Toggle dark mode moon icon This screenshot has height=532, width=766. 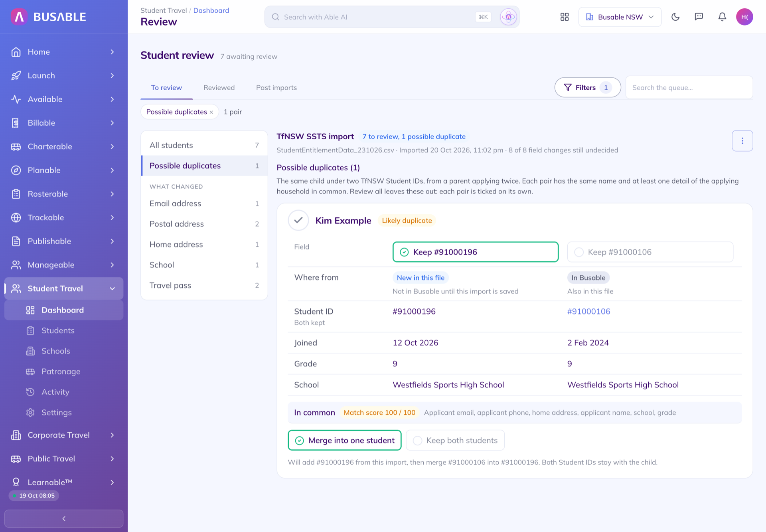(x=675, y=17)
